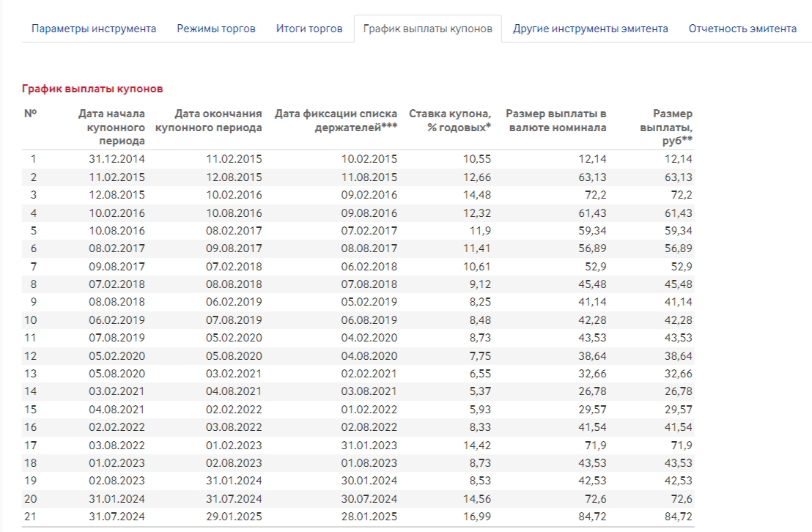Go to Другие инструменты эмитента tab

[591, 29]
